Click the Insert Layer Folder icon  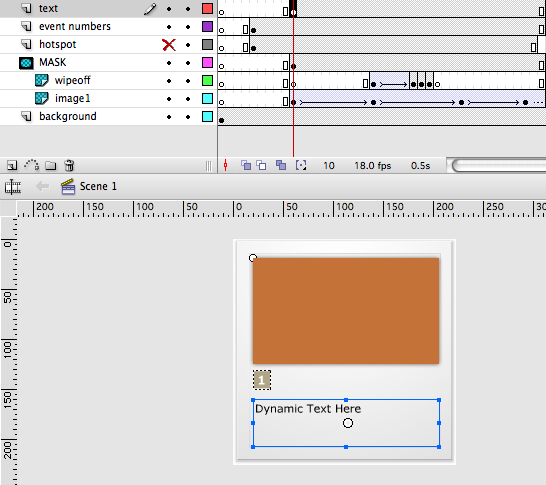tap(51, 165)
